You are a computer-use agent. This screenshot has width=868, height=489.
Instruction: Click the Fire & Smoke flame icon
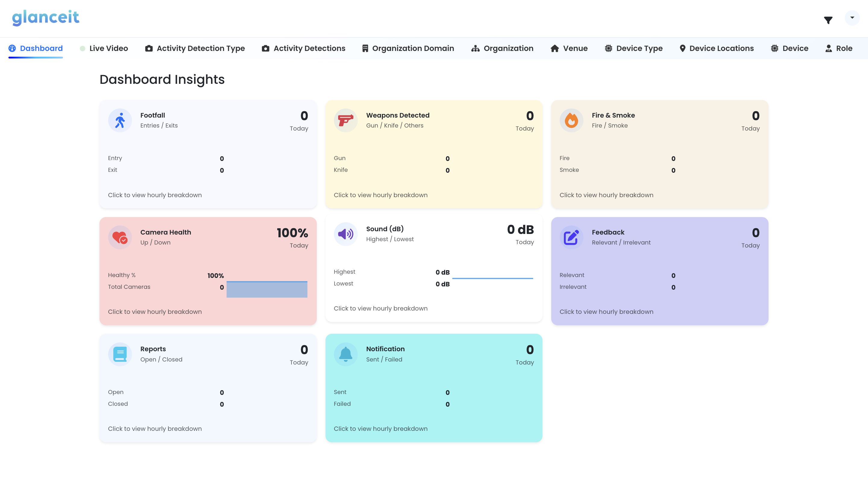(571, 120)
